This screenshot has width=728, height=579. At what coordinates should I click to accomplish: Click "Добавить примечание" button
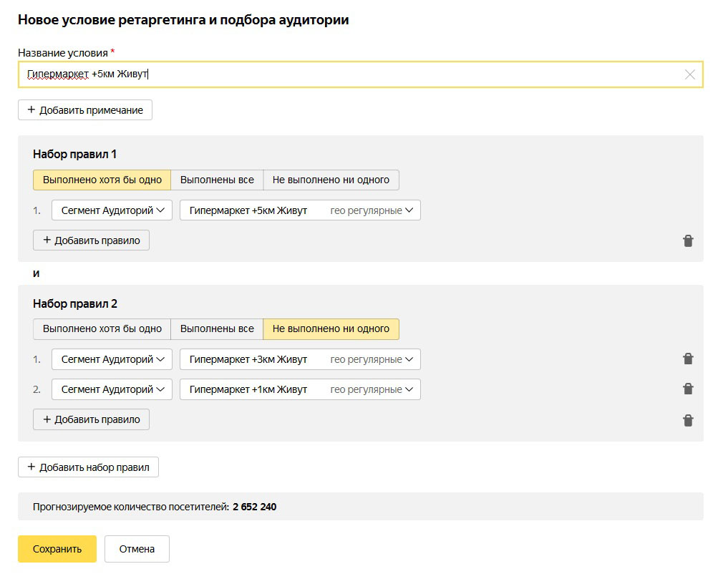pos(85,110)
